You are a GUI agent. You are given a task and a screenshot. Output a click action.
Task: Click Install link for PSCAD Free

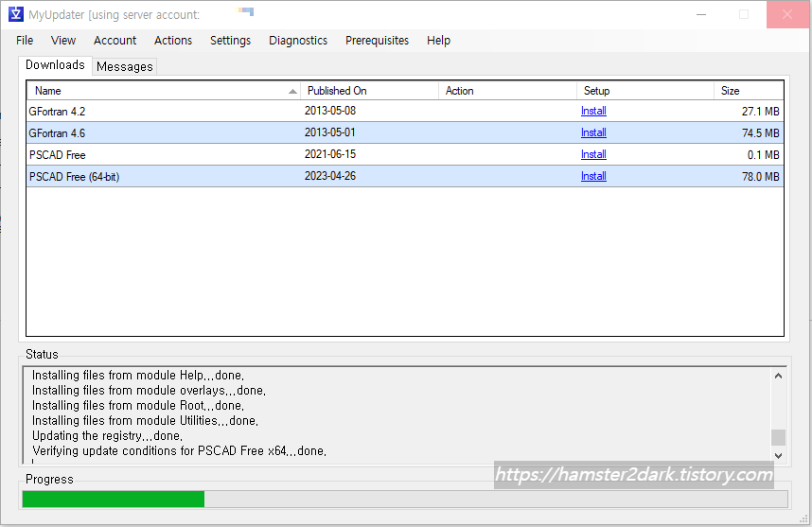[x=593, y=154]
